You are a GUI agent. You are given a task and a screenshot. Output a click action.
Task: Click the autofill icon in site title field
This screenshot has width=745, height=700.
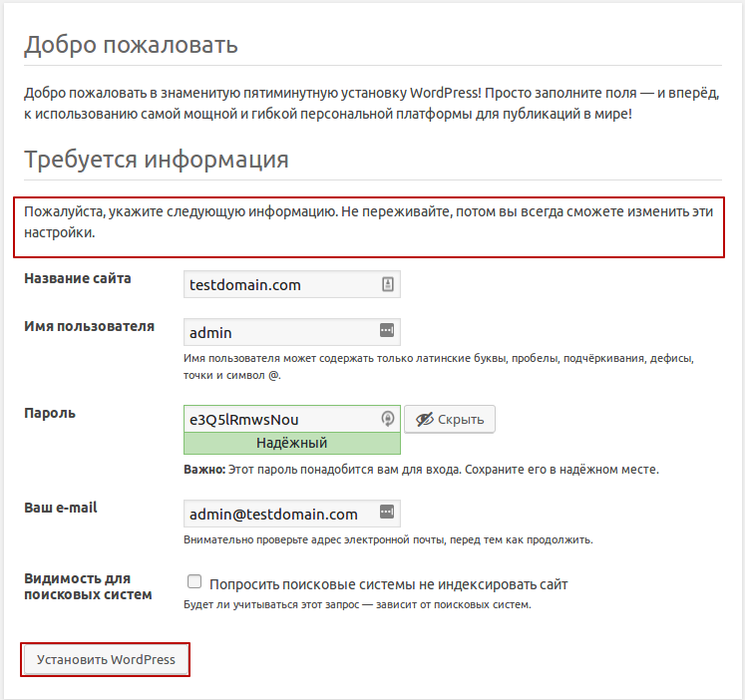pyautogui.click(x=388, y=285)
